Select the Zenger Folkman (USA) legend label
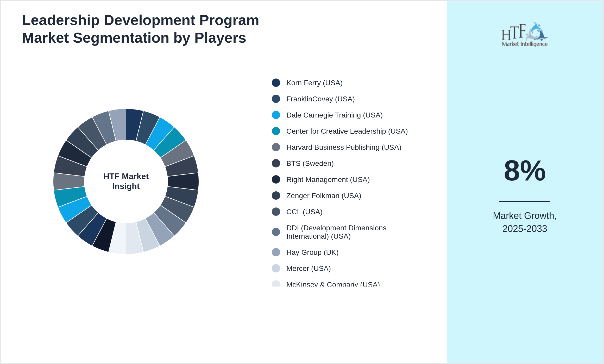604x364 pixels. coord(324,196)
